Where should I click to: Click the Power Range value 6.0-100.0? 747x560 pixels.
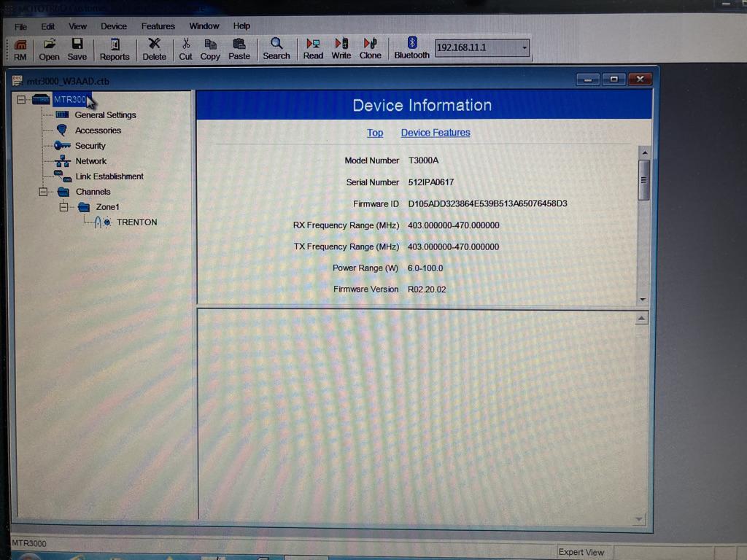(x=425, y=268)
